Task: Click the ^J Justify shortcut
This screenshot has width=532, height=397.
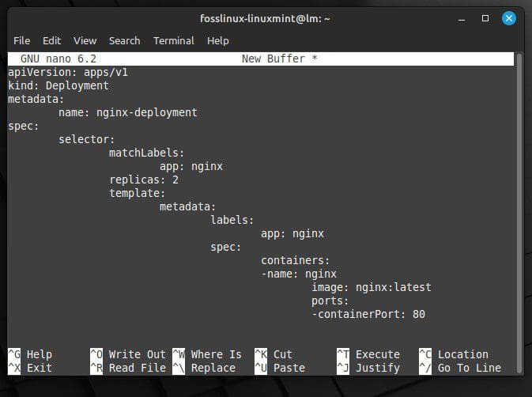Action: [368, 368]
